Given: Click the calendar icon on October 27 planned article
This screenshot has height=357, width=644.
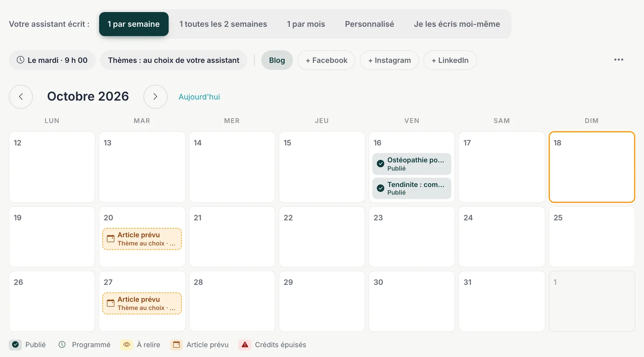Looking at the screenshot, I should point(111,303).
